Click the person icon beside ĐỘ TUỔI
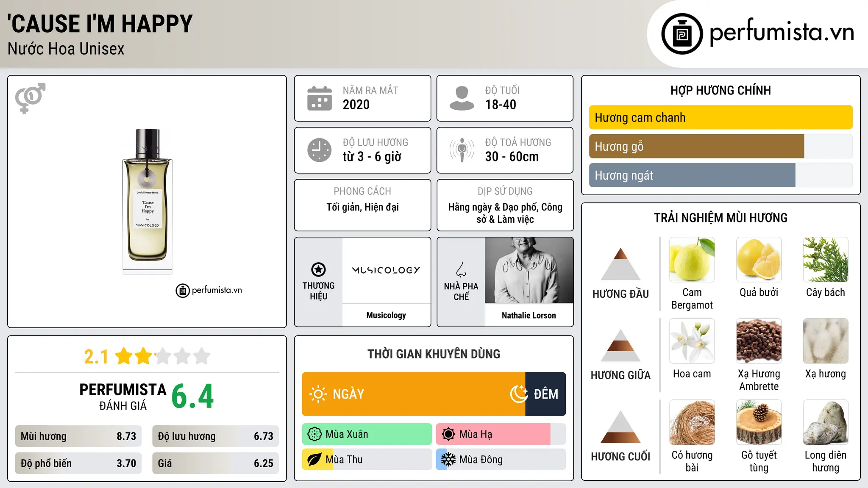The image size is (868, 488). click(462, 98)
